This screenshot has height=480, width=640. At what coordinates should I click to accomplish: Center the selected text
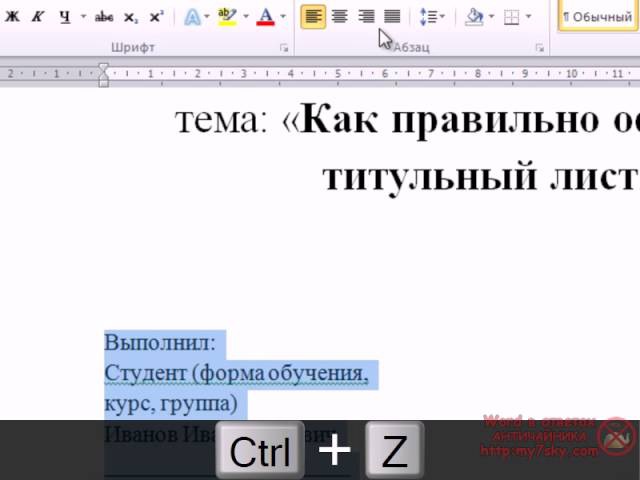click(340, 16)
